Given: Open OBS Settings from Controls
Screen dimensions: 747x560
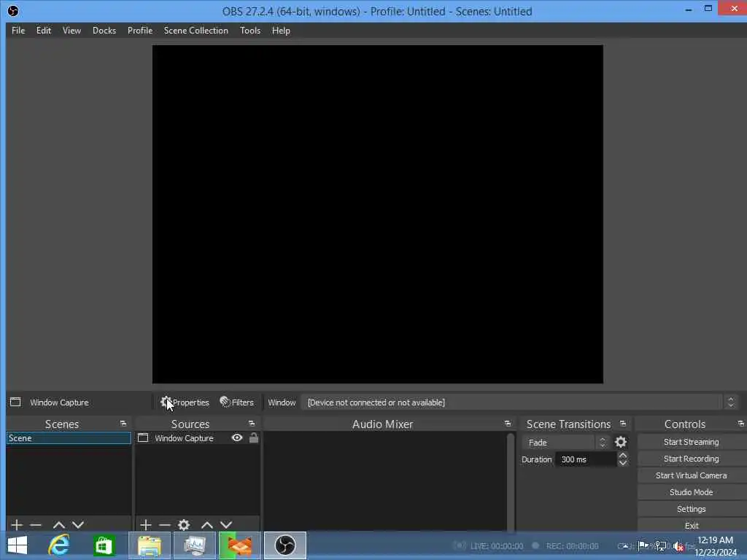Looking at the screenshot, I should (x=692, y=509).
